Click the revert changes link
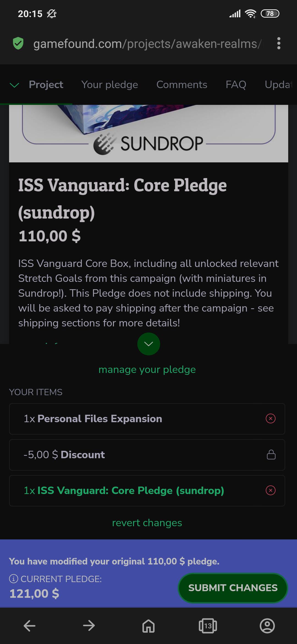The image size is (297, 644). (x=147, y=523)
